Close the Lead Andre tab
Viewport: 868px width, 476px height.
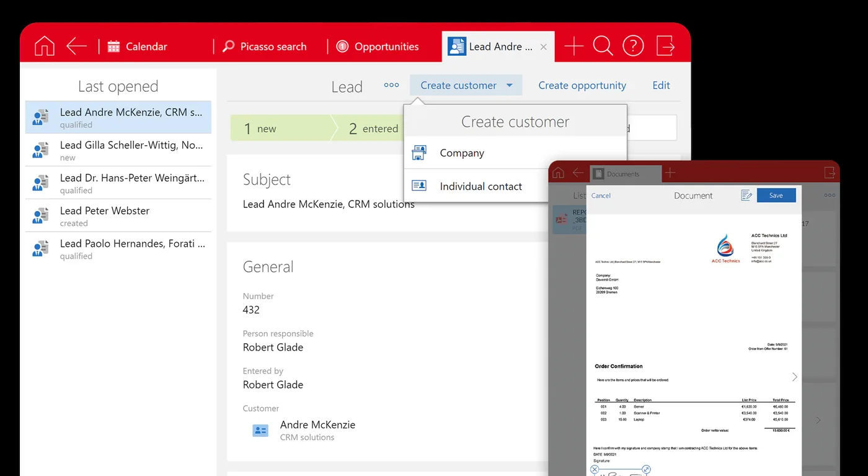pos(544,47)
